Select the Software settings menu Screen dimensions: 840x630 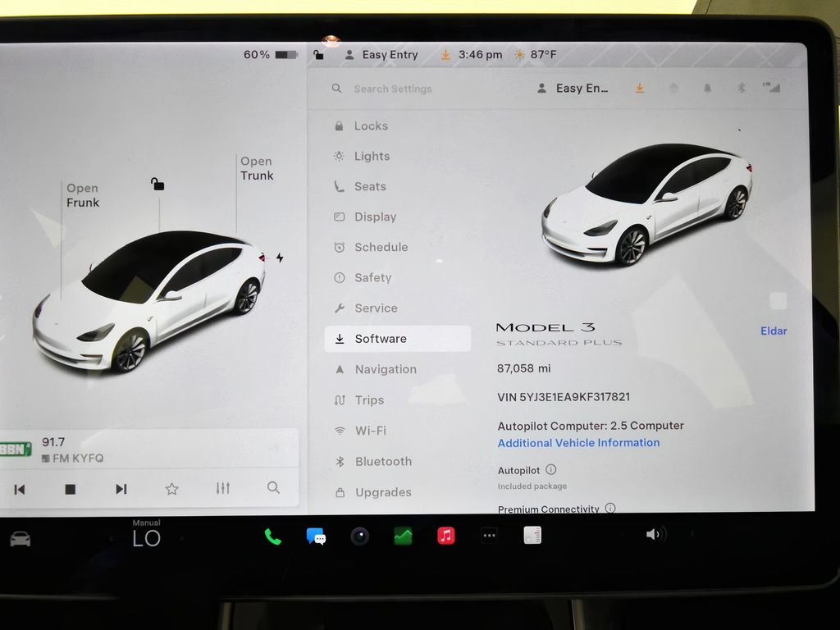pos(398,339)
